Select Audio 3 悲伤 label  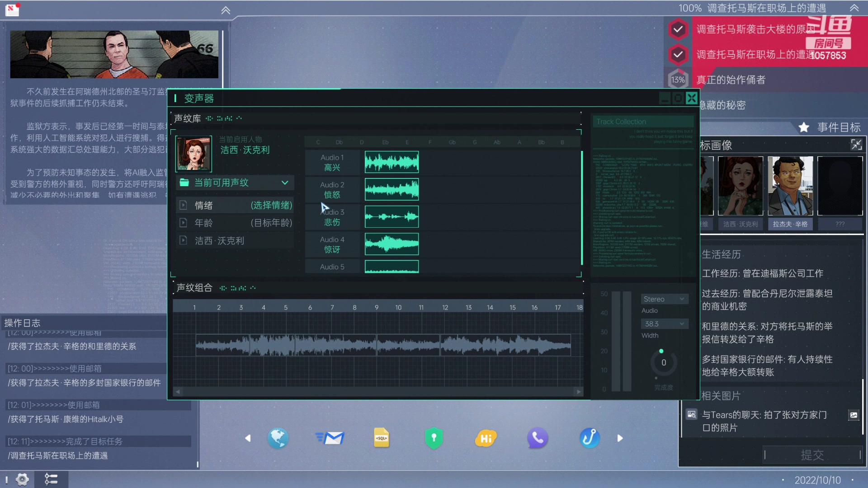pos(332,217)
